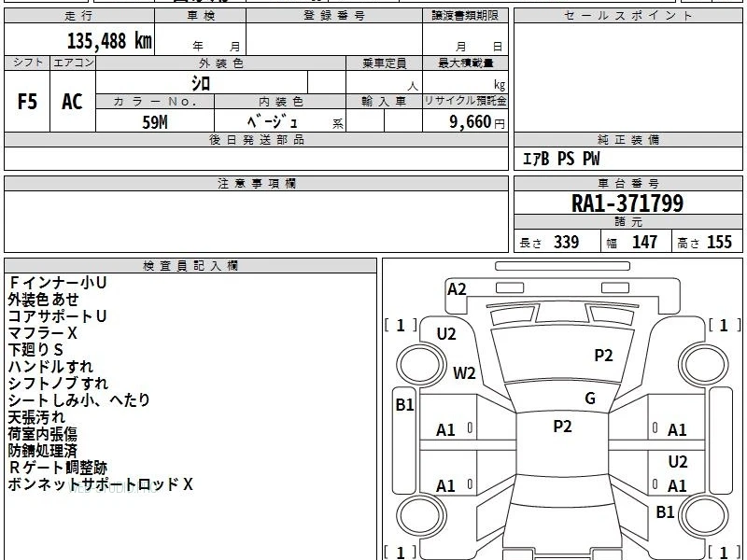The width and height of the screenshot is (747, 560).
Task: Click the P2 mark on the roof
Action: pyautogui.click(x=562, y=427)
